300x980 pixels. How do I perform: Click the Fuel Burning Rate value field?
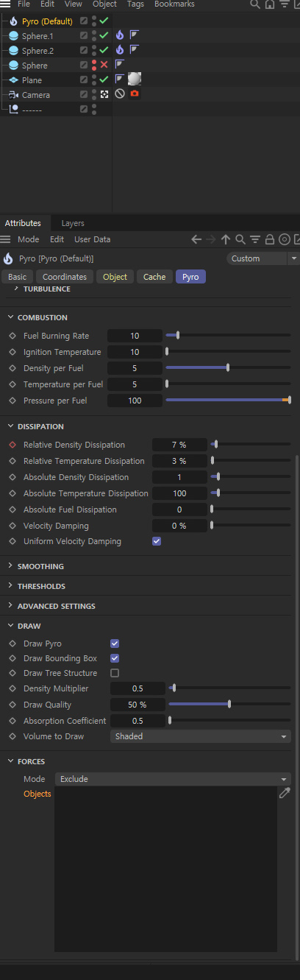pyautogui.click(x=135, y=336)
